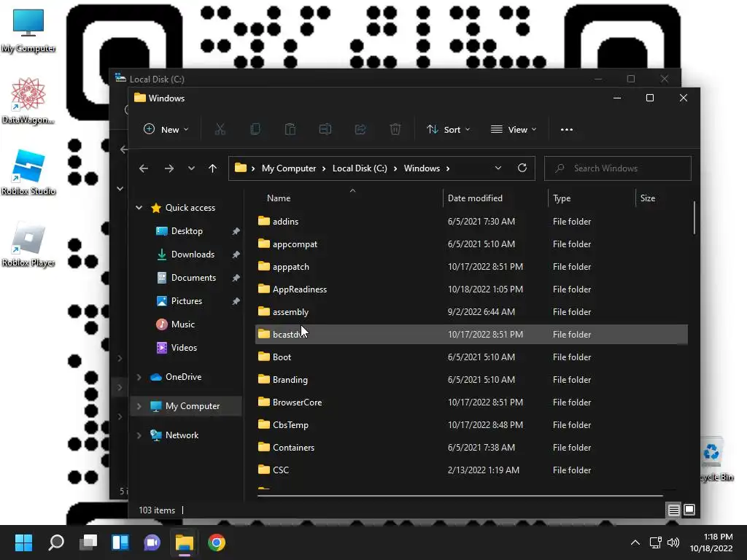Select Music in Quick access
Viewport: 747px width, 560px height.
182,324
